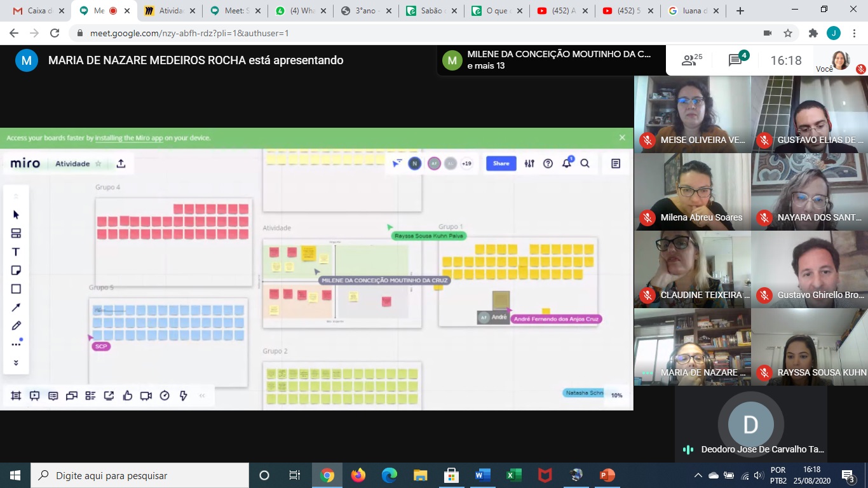Open Miro notifications bell
Image resolution: width=868 pixels, height=488 pixels.
[567, 163]
